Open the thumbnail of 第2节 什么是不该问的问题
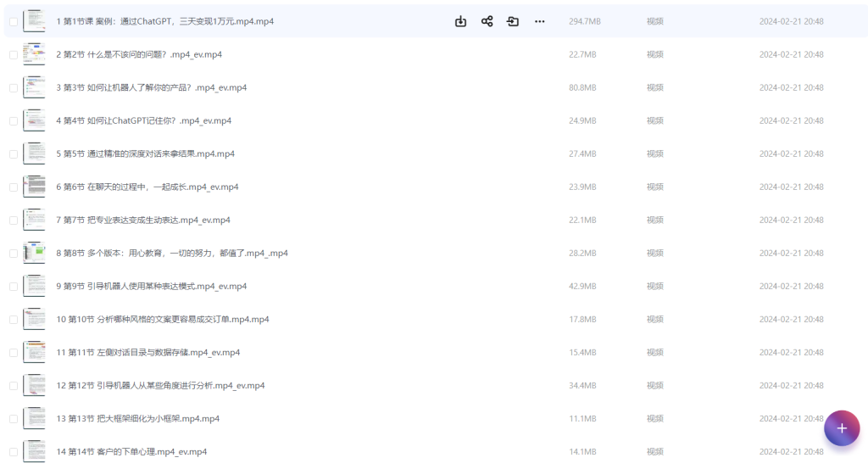The image size is (868, 469). pyautogui.click(x=34, y=54)
